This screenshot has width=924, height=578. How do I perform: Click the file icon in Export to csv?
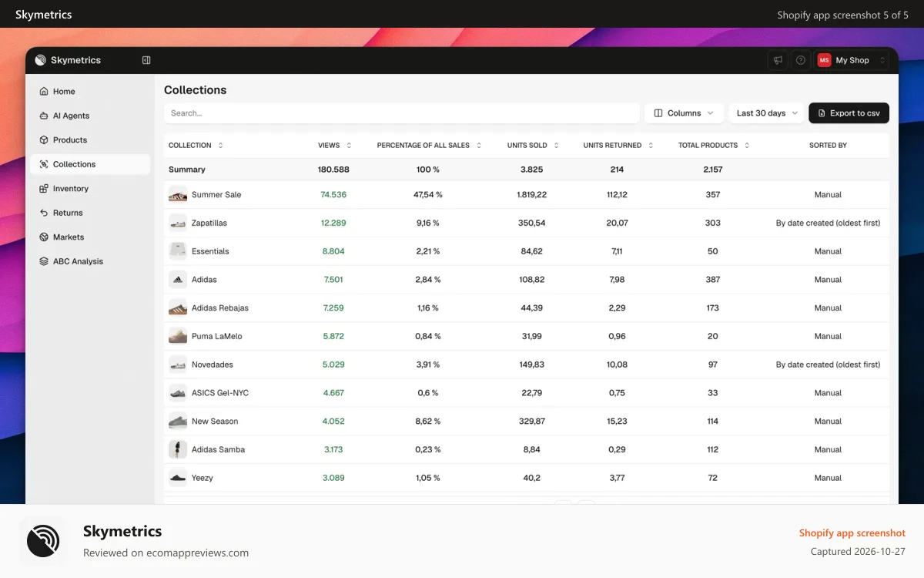[x=822, y=113]
